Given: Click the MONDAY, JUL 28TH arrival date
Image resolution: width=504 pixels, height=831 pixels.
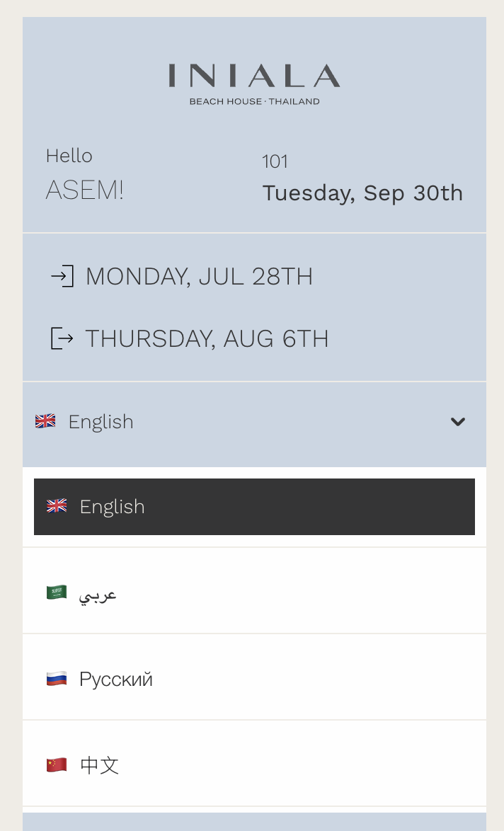Looking at the screenshot, I should [x=199, y=276].
